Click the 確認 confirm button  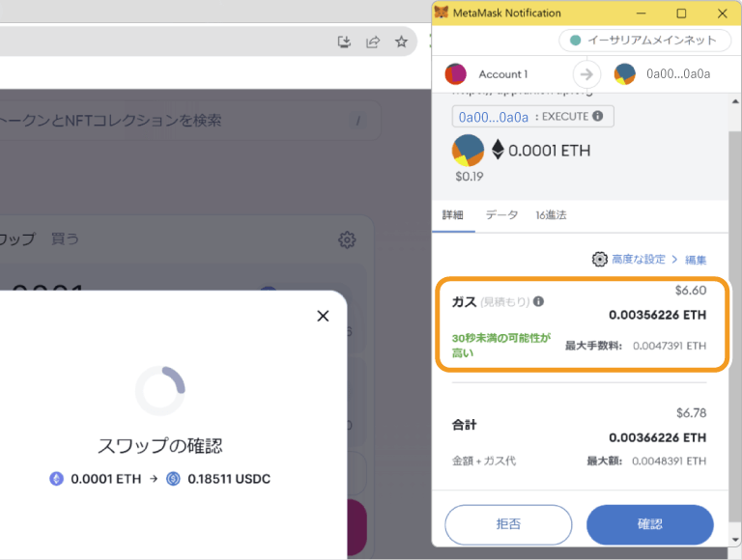coord(649,524)
